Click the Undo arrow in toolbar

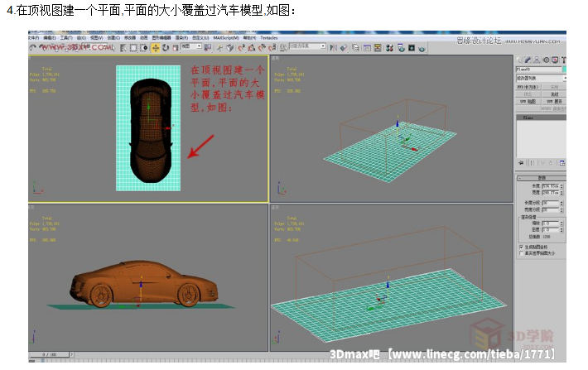pos(32,47)
